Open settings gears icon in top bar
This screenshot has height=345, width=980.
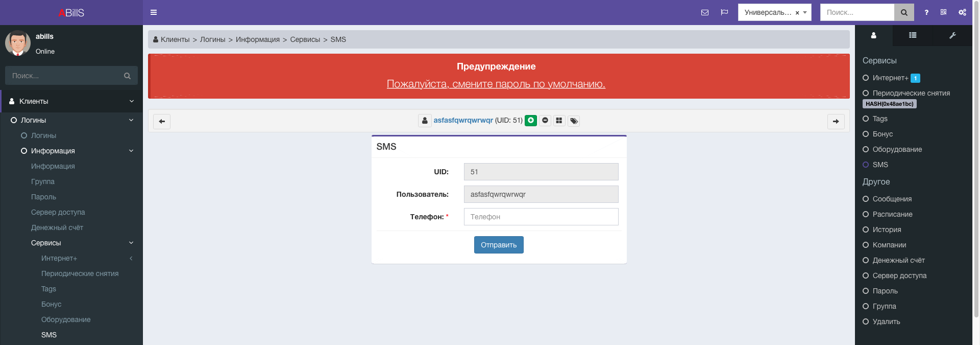[962, 12]
